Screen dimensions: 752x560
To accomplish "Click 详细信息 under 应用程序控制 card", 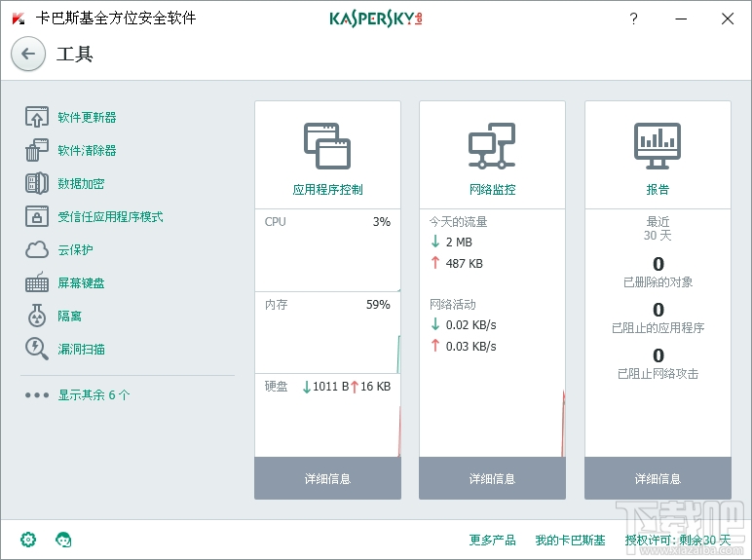I will (x=327, y=478).
